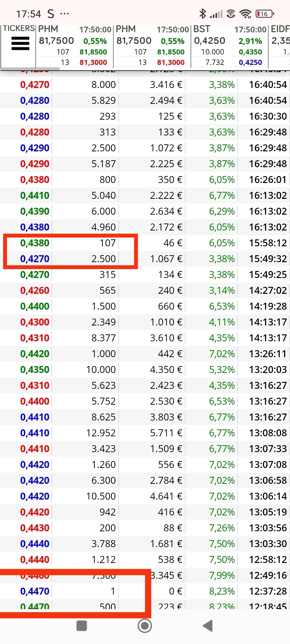Select the trade at 13:05:19
This screenshot has width=290, height=644.
145,512
